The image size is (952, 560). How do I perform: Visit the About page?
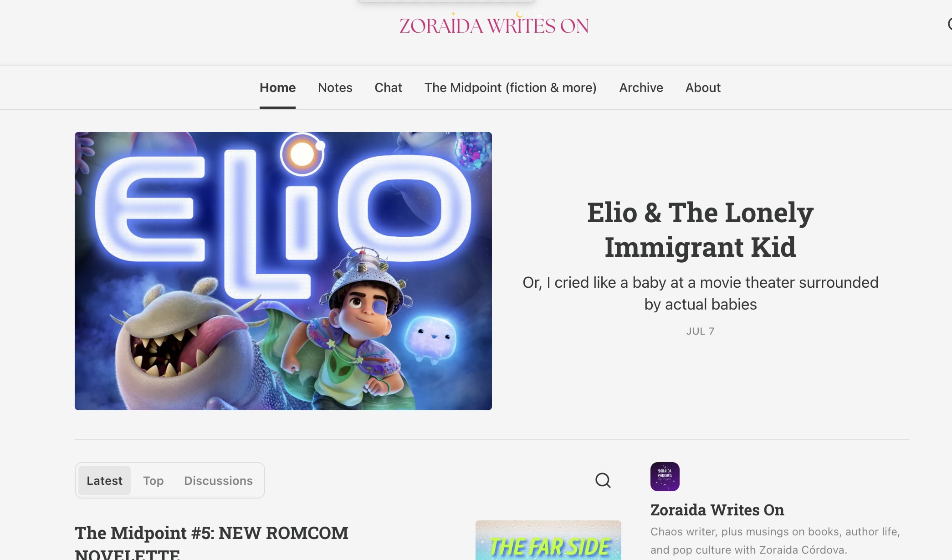703,87
